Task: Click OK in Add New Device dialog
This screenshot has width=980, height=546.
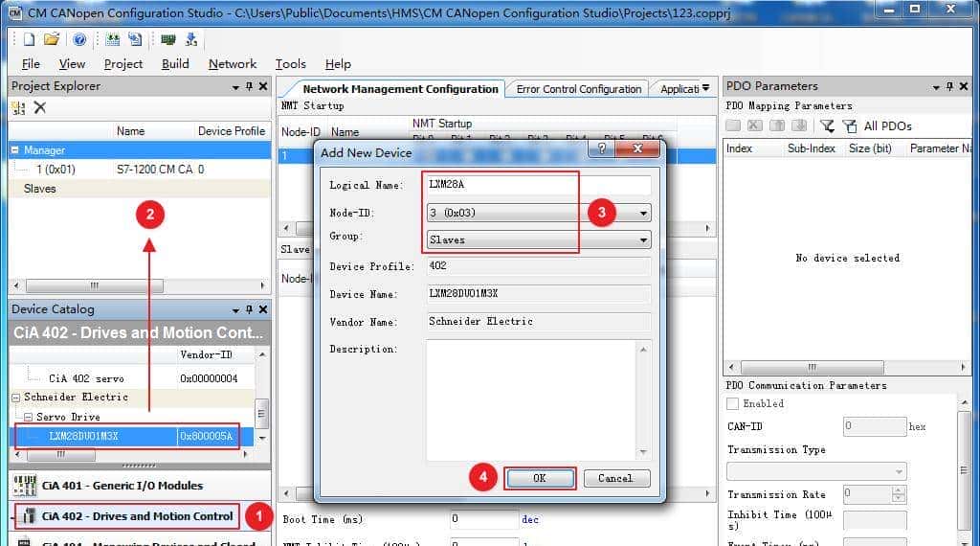Action: pyautogui.click(x=540, y=478)
